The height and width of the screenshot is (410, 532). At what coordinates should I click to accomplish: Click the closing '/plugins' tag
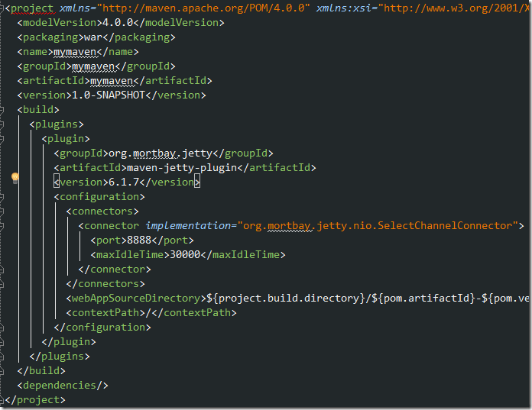point(60,357)
